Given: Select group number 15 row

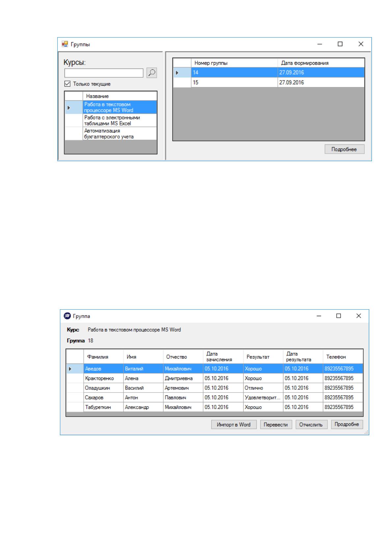Looking at the screenshot, I should [x=269, y=82].
